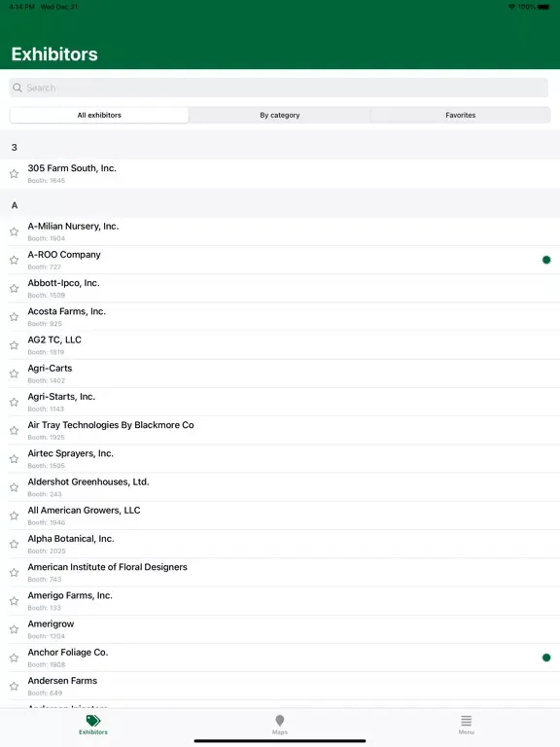560x747 pixels.
Task: Open All American Growers, LLC
Action: click(280, 516)
